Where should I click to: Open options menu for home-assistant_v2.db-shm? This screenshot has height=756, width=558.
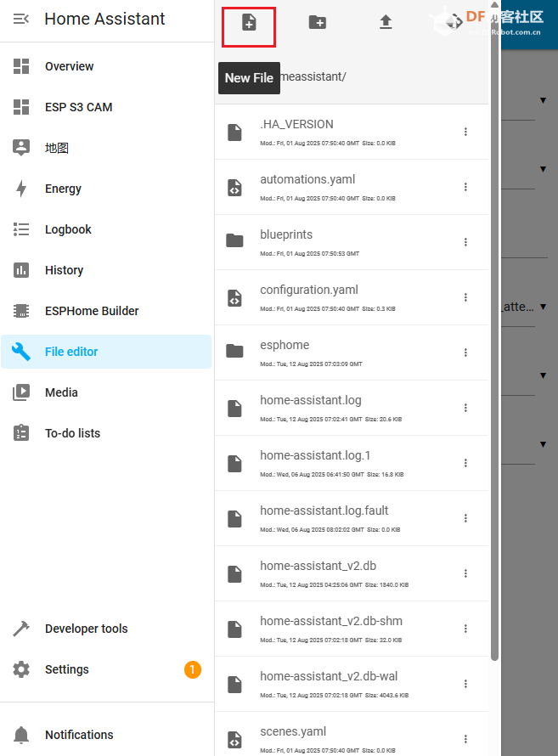coord(465,629)
